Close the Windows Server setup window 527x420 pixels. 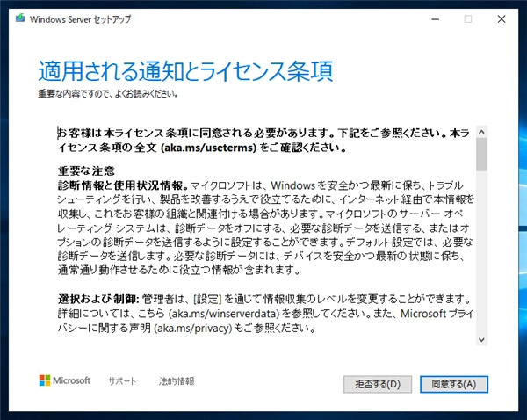coord(502,19)
